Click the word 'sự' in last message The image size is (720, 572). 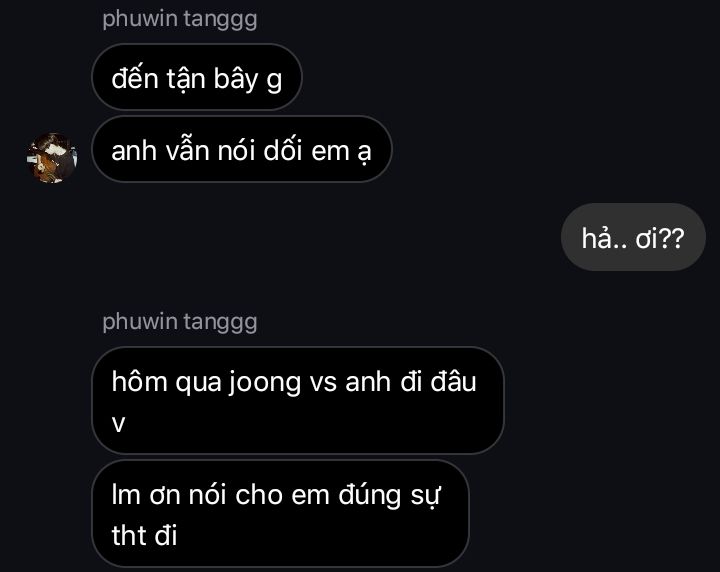click(426, 497)
